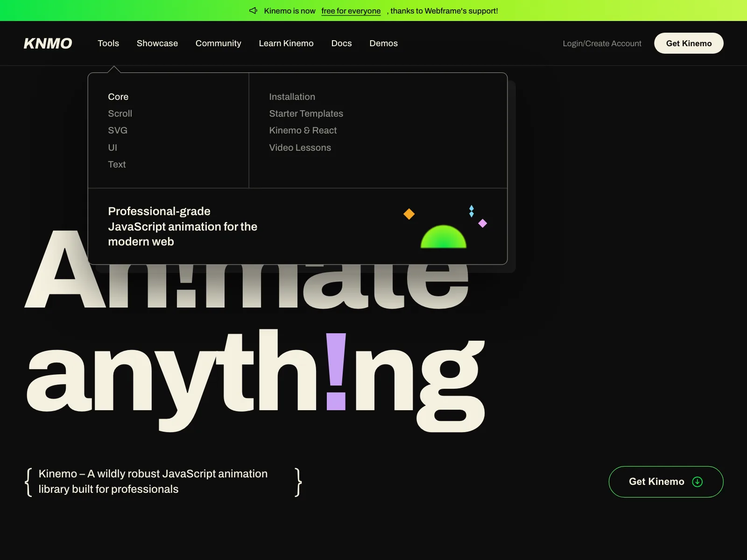Open the Tools menu
The width and height of the screenshot is (747, 560).
(x=108, y=43)
